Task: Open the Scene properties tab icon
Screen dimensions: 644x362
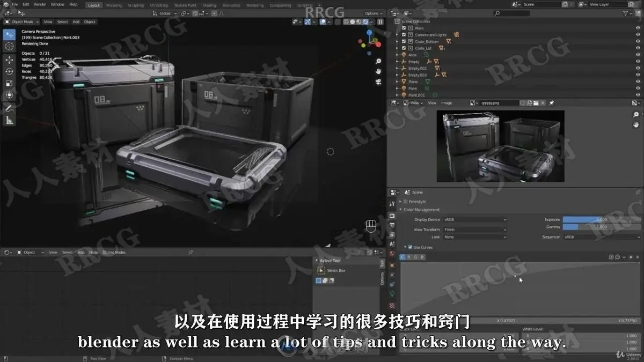Action: [392, 244]
